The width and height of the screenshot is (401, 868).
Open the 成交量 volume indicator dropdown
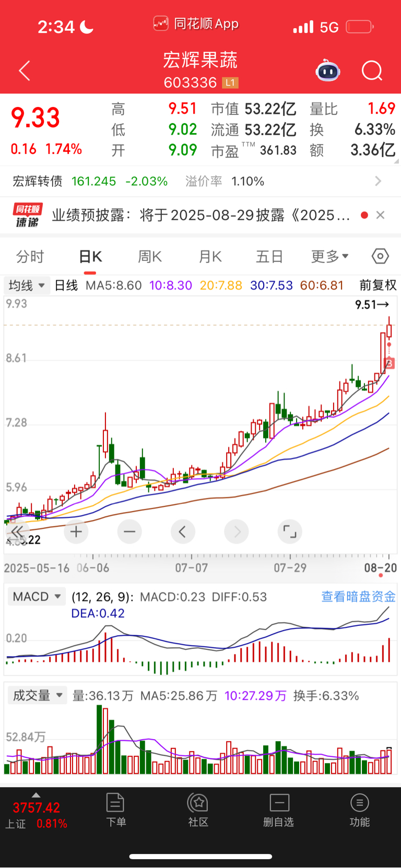(x=37, y=695)
